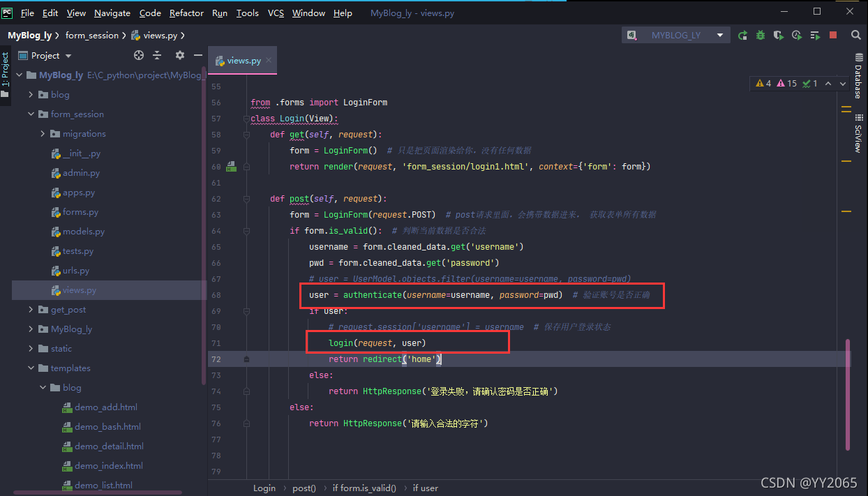Expand the static folder

pos(31,348)
